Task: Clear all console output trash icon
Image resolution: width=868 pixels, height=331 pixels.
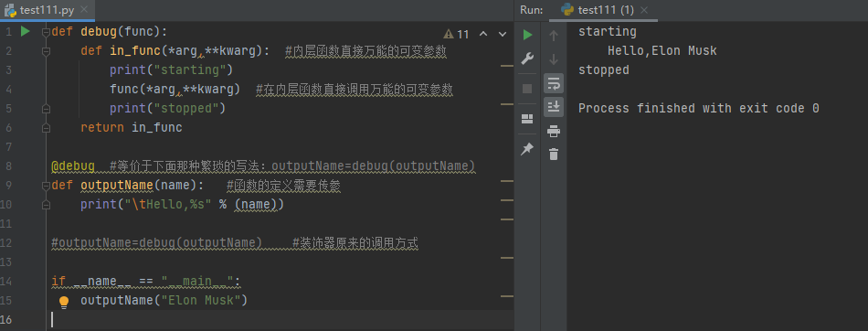Action: [x=554, y=155]
